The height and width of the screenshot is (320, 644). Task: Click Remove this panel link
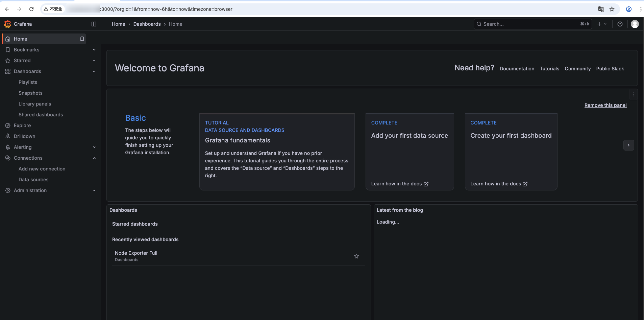tap(605, 105)
